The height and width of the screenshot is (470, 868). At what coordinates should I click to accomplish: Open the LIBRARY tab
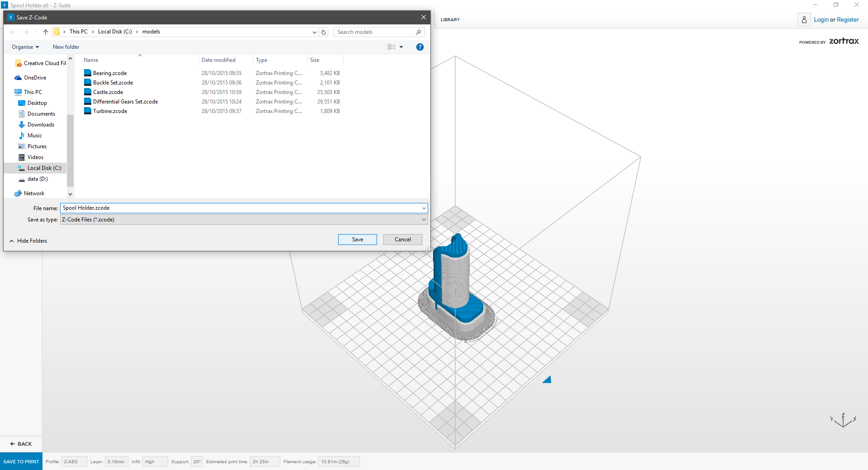(450, 20)
